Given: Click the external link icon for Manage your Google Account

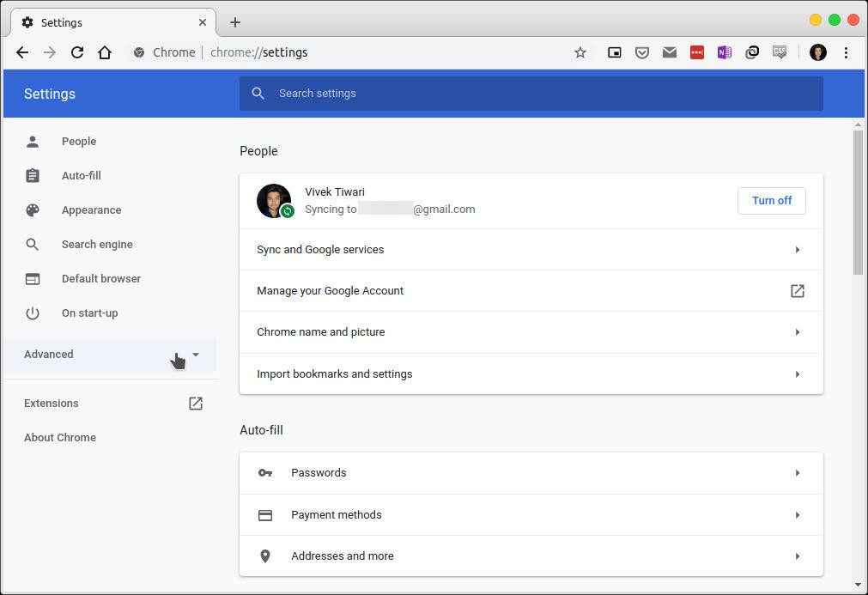Looking at the screenshot, I should click(x=797, y=290).
